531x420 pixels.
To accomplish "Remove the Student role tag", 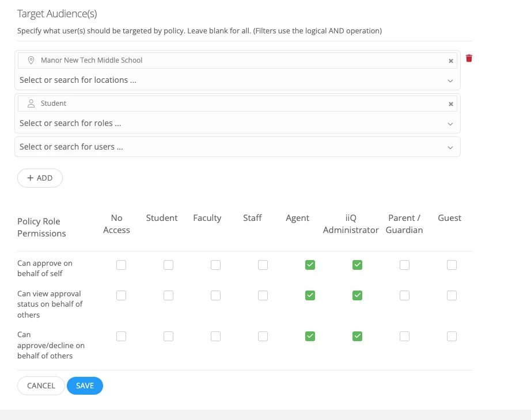I will tap(451, 104).
